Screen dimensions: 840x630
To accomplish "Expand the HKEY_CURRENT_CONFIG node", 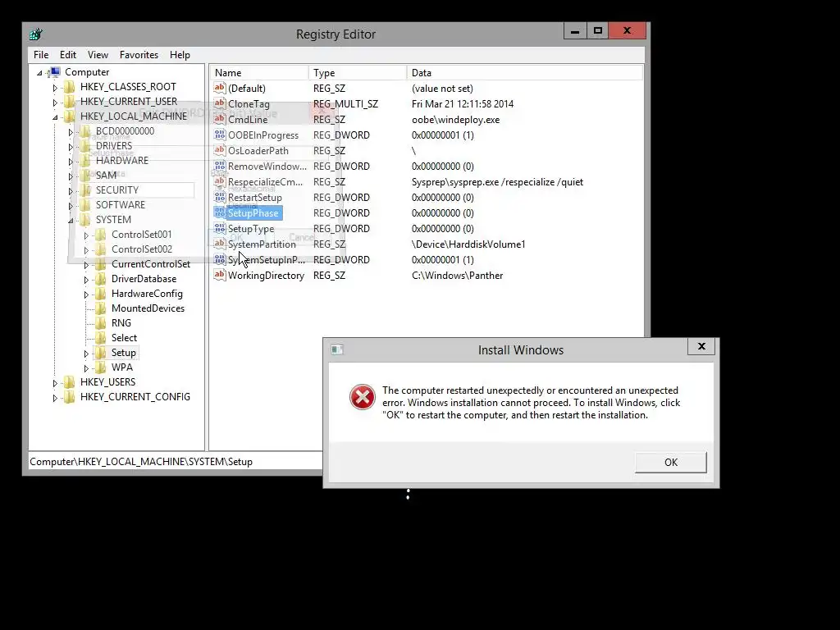I will [55, 398].
